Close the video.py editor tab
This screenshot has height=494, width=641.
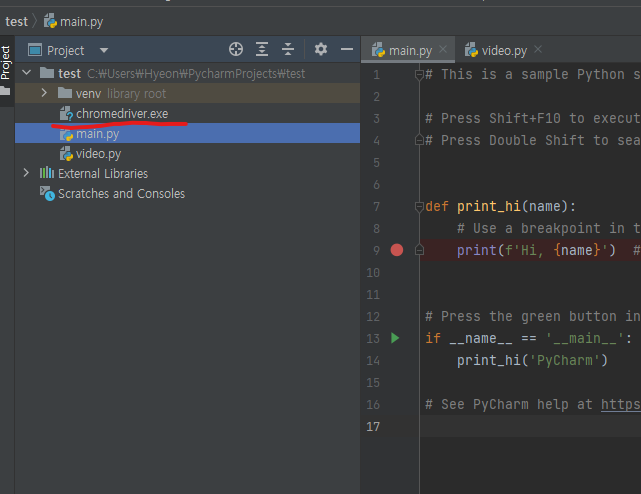538,49
